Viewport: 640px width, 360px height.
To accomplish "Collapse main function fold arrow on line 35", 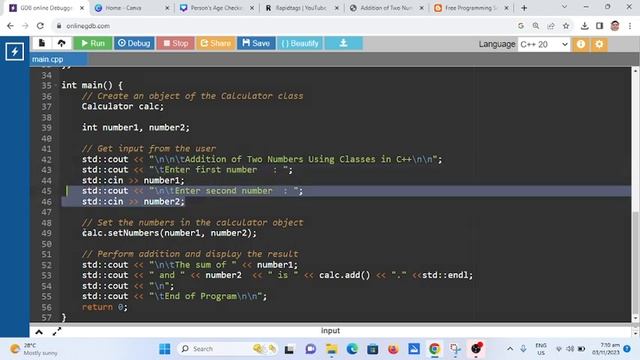I will (x=56, y=85).
